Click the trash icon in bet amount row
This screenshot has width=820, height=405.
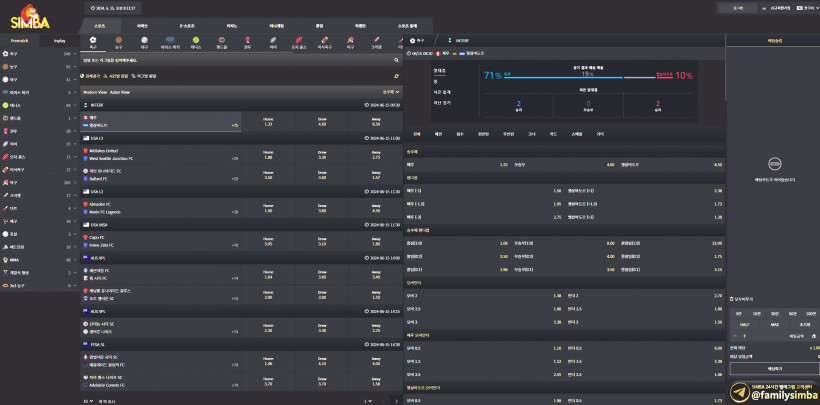click(813, 336)
